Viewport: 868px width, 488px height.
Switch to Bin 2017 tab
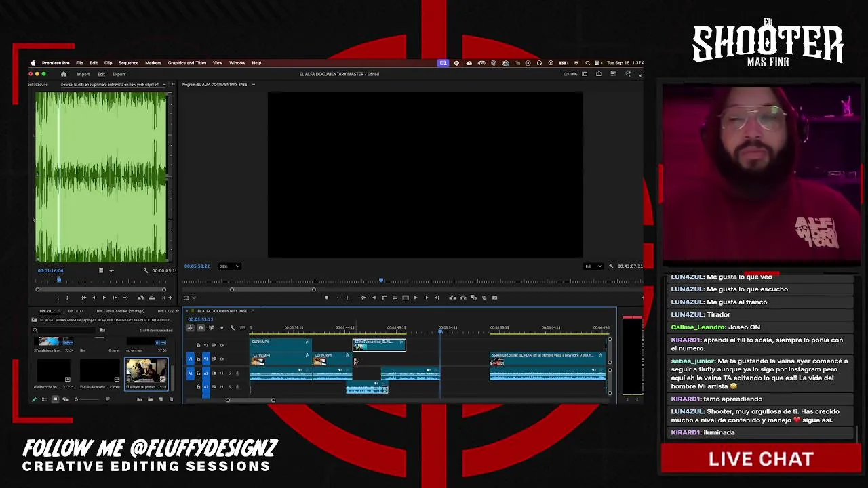[x=75, y=311]
